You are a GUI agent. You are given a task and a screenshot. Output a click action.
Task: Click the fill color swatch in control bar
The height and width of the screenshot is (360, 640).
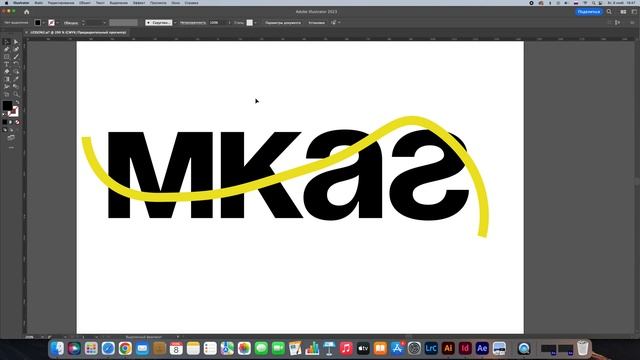click(x=38, y=22)
